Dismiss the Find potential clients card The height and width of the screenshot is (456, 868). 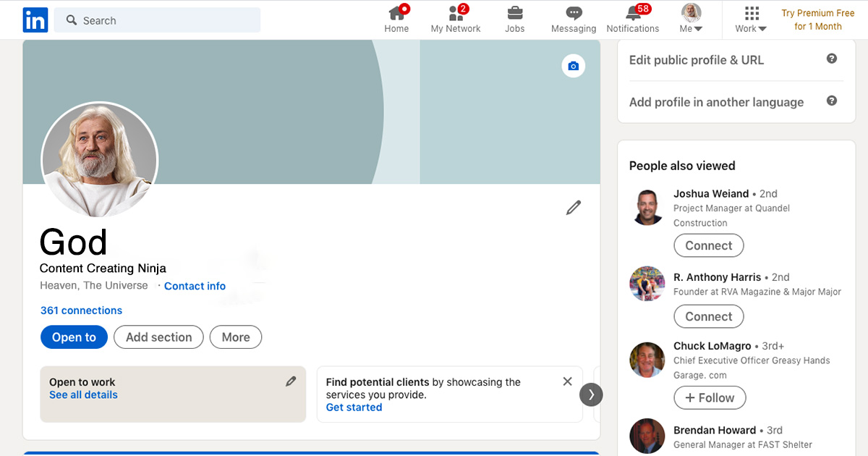568,381
